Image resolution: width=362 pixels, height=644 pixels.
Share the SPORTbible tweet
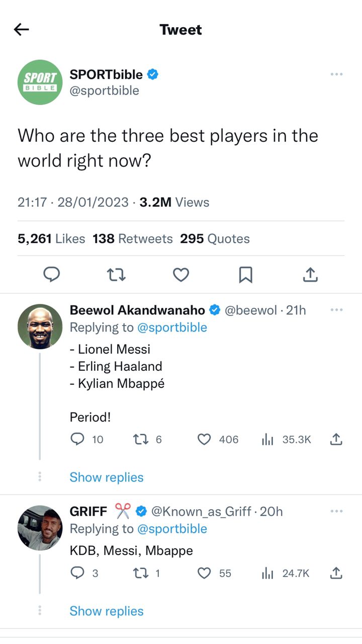pos(310,274)
